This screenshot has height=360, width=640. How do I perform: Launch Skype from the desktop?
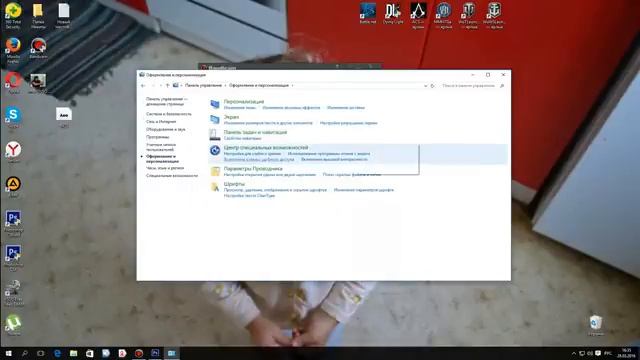pos(13,118)
